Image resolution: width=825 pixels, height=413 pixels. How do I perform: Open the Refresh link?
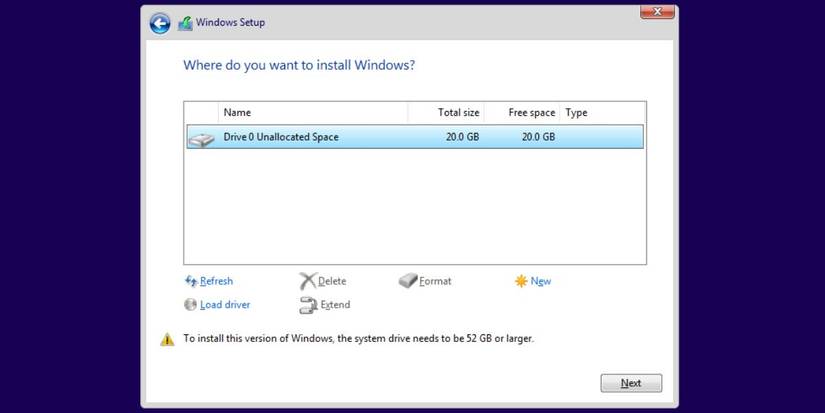(216, 281)
